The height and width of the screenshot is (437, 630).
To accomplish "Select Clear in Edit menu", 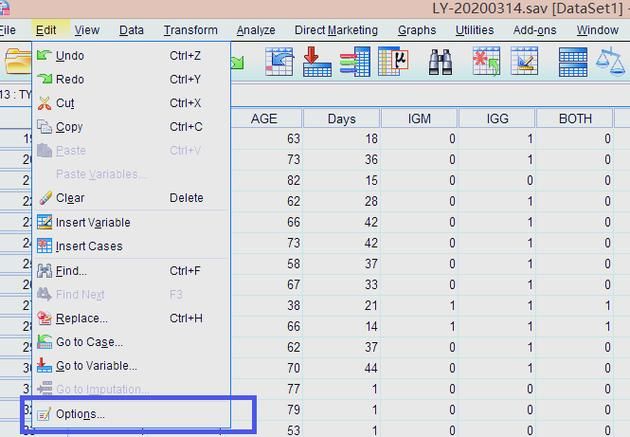I will 131,198.
